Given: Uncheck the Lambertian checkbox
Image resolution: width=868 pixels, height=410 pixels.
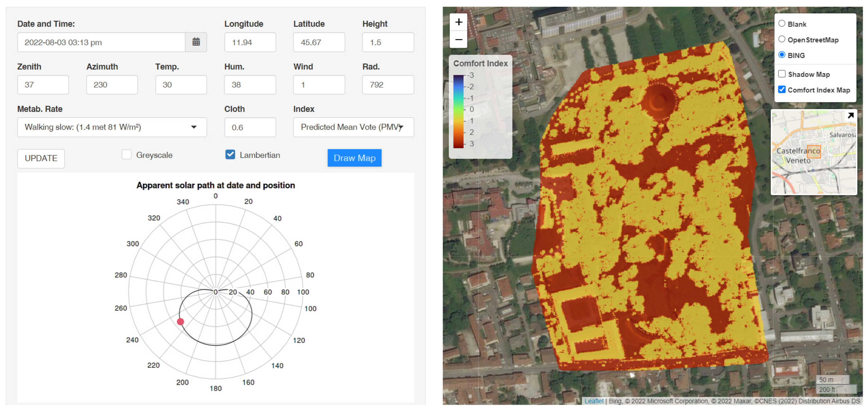Looking at the screenshot, I should tap(230, 155).
